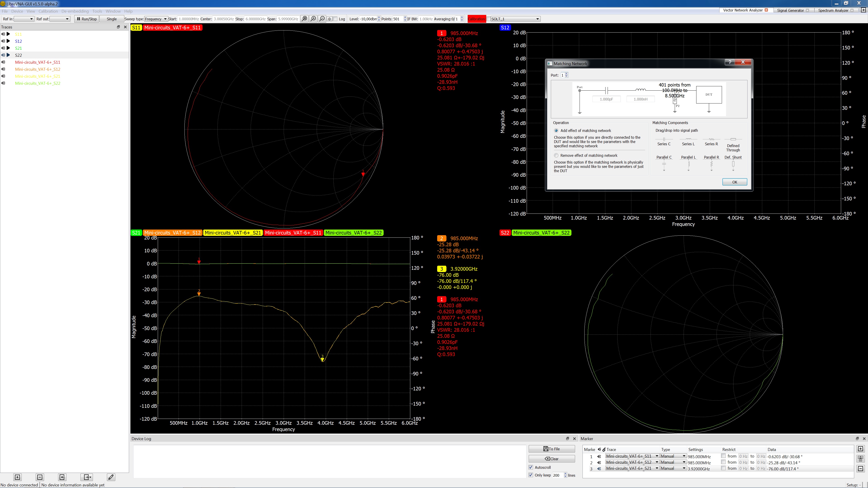Image resolution: width=868 pixels, height=488 pixels.
Task: Click the import trace icon
Action: pos(62,477)
